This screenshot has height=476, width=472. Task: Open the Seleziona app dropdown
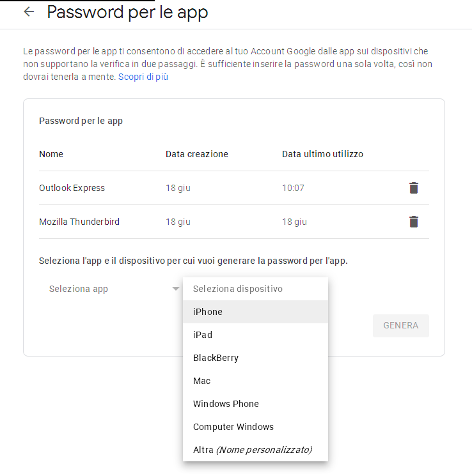(102, 289)
